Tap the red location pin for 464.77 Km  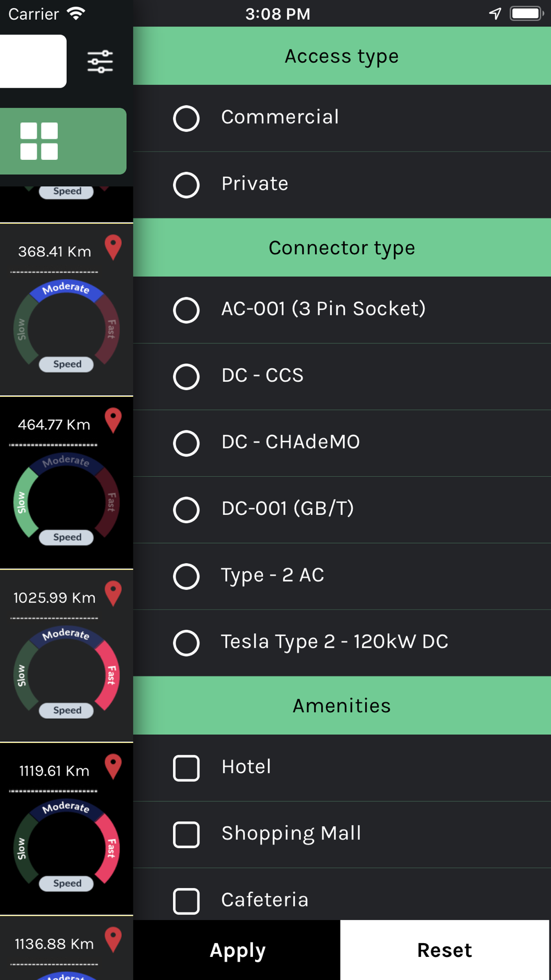113,421
